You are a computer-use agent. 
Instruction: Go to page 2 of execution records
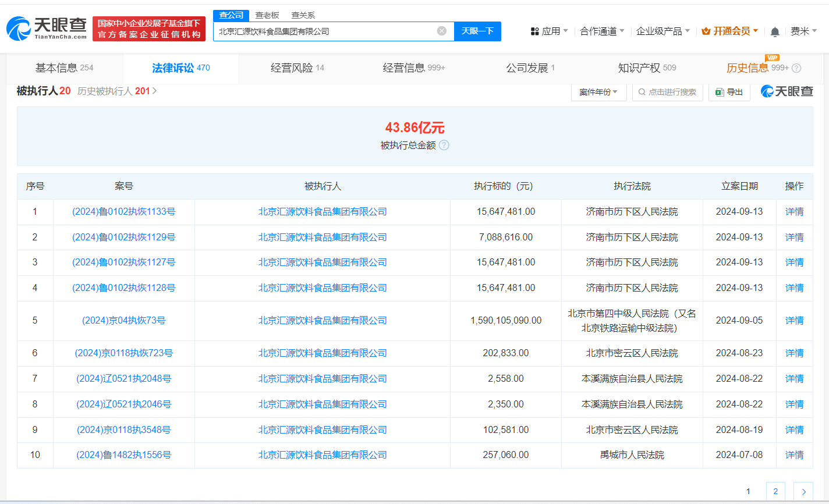click(x=775, y=491)
